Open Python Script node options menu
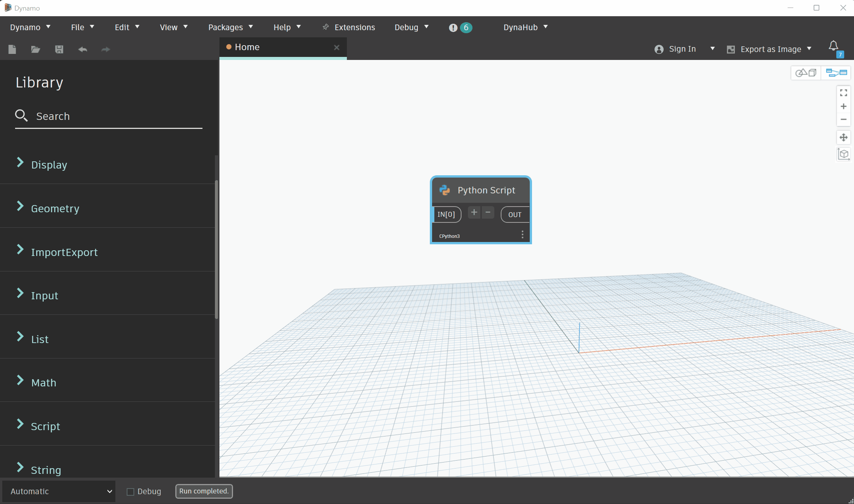854x504 pixels. 522,234
